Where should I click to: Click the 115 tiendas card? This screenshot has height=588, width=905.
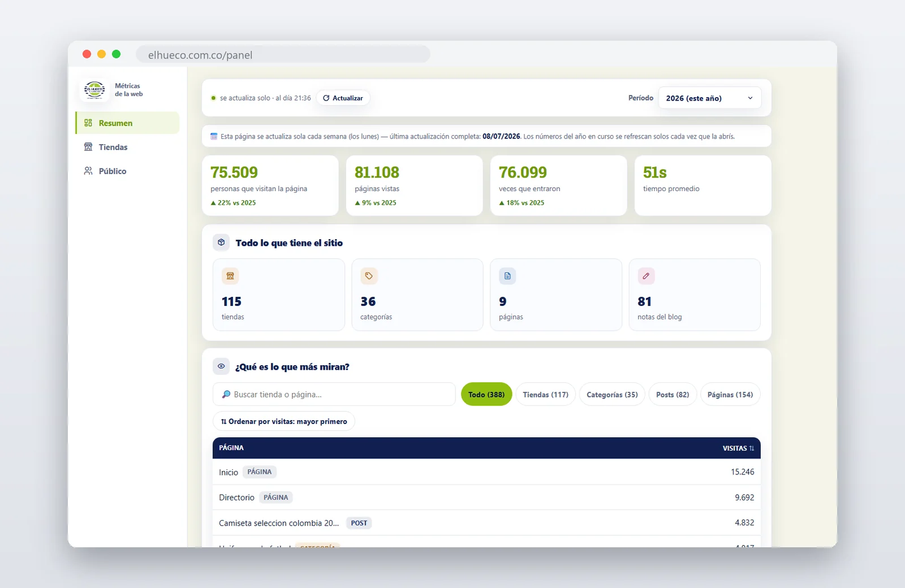coord(279,295)
